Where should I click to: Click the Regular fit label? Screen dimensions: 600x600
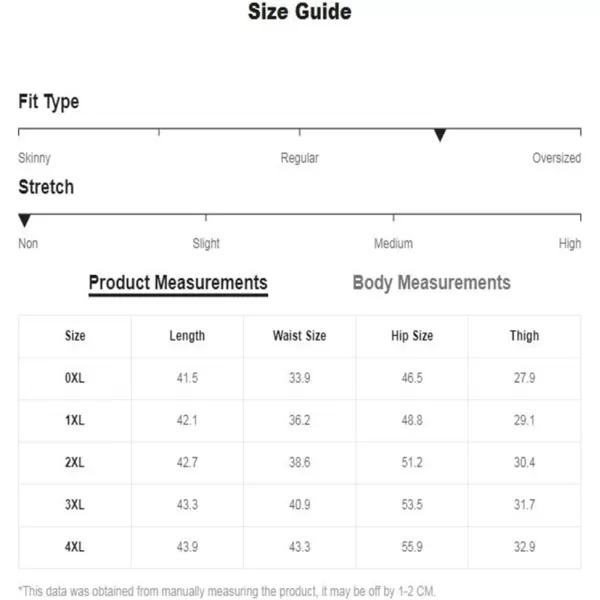coord(300,158)
